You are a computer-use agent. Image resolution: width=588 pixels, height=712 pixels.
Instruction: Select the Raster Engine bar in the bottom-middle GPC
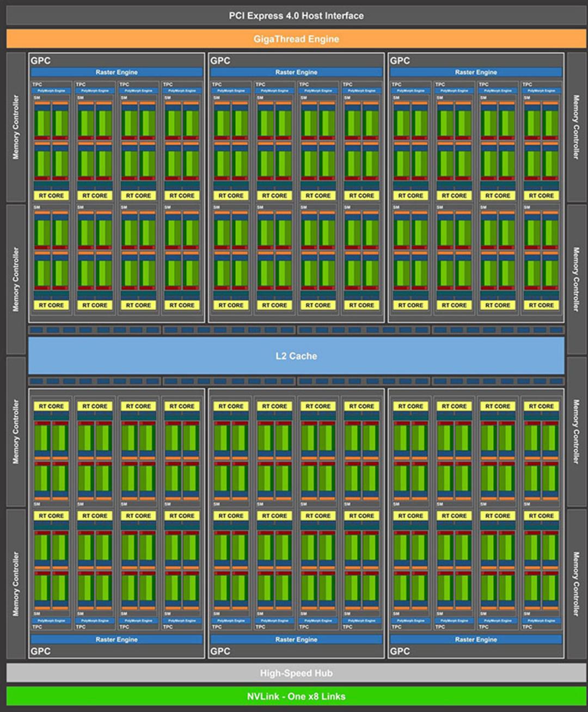pos(296,639)
